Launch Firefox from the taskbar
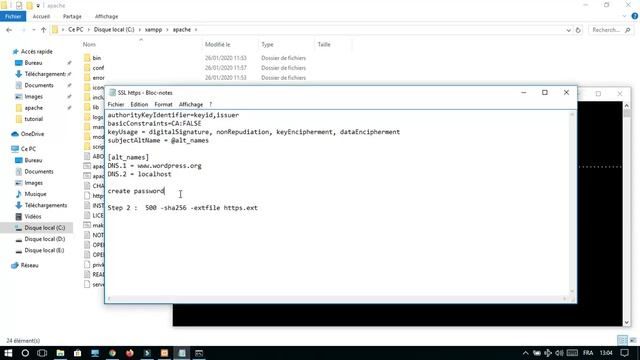 click(x=130, y=353)
